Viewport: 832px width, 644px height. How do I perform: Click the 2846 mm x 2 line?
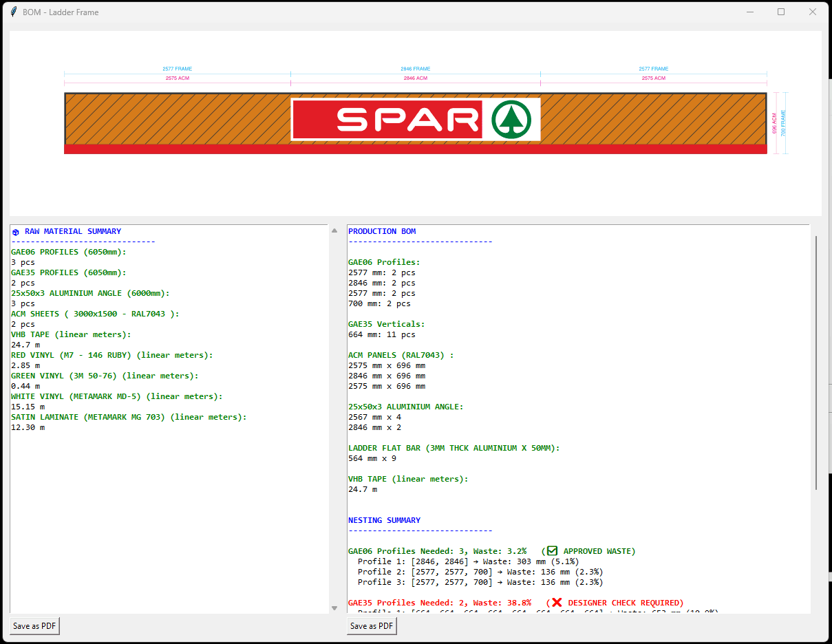374,427
